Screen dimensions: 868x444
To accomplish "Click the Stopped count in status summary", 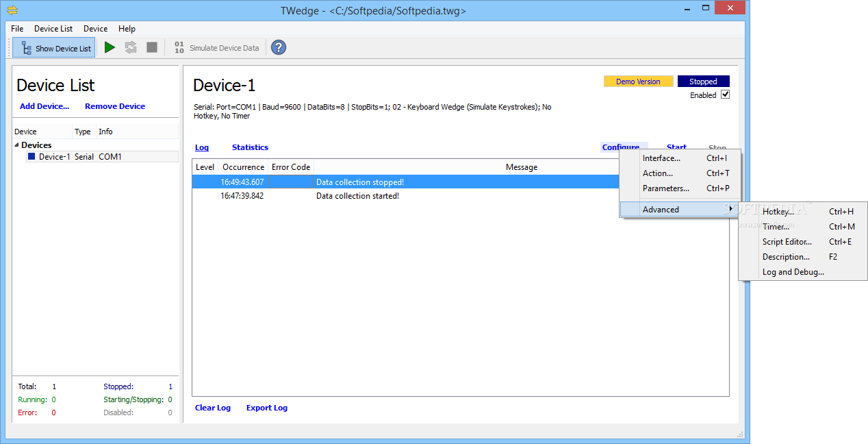I will click(x=170, y=386).
